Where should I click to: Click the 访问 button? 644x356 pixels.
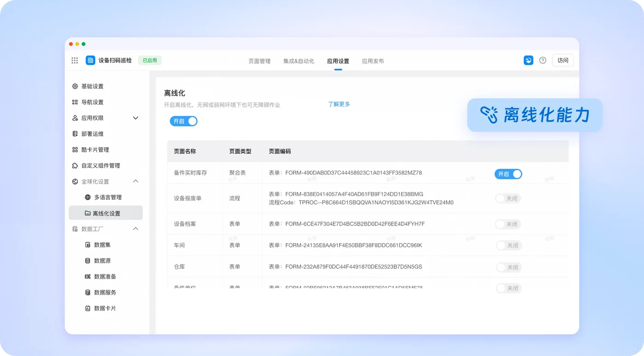[563, 60]
